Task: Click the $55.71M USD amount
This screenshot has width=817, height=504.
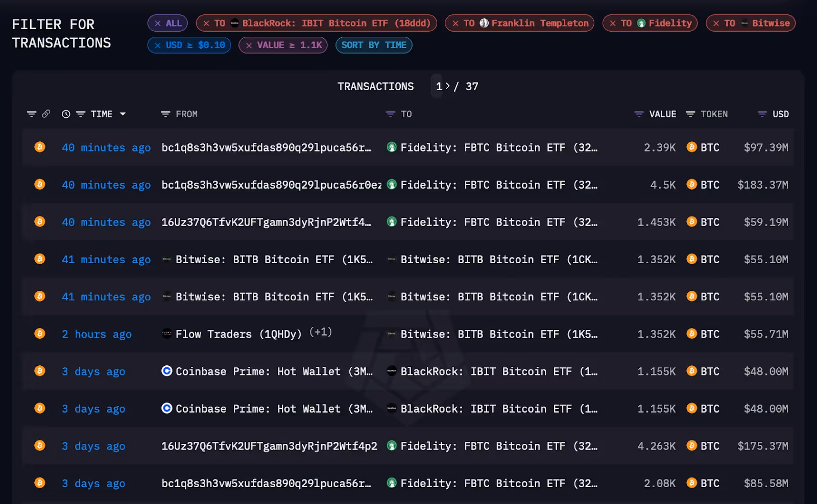Action: (766, 334)
